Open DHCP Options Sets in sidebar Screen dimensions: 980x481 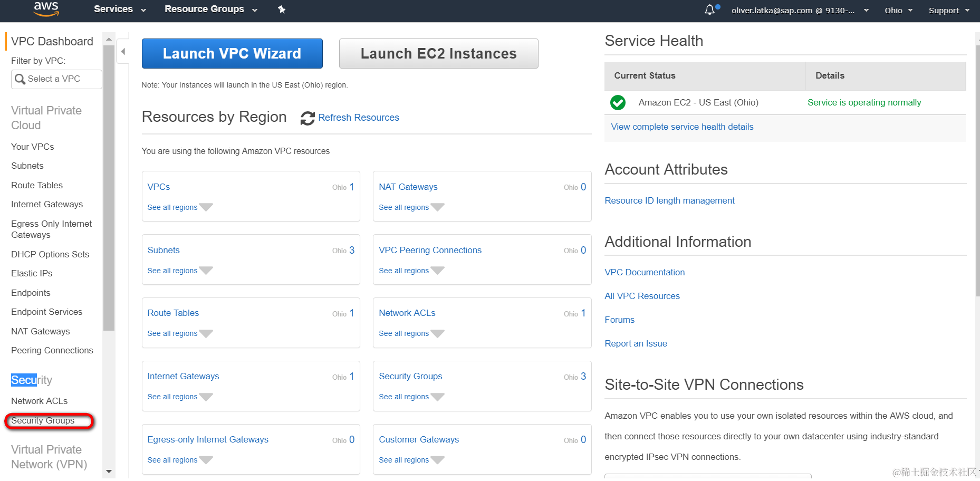[x=50, y=254]
